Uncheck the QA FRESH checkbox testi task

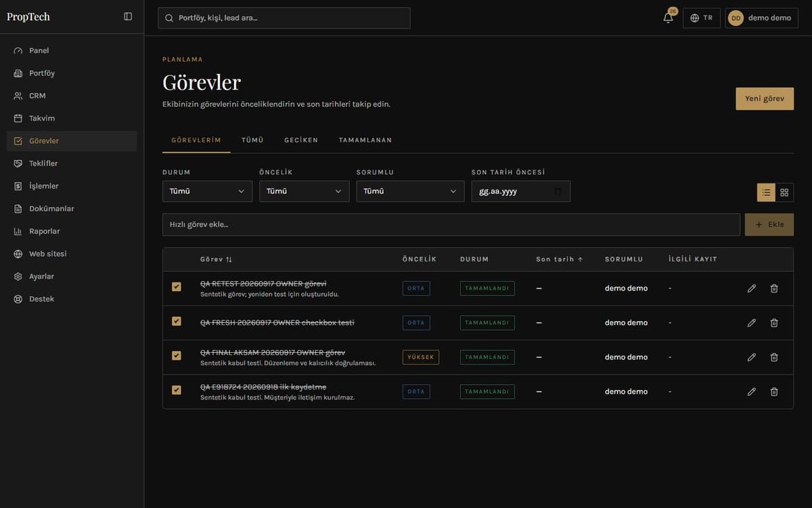click(177, 321)
